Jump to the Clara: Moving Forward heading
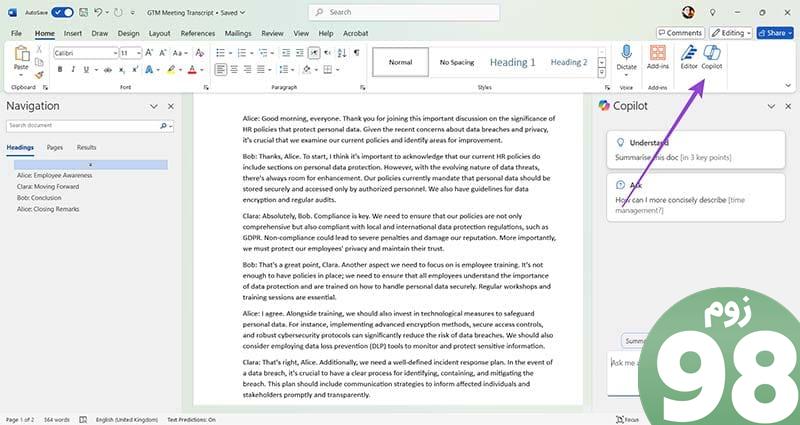This screenshot has width=800, height=425. 48,187
